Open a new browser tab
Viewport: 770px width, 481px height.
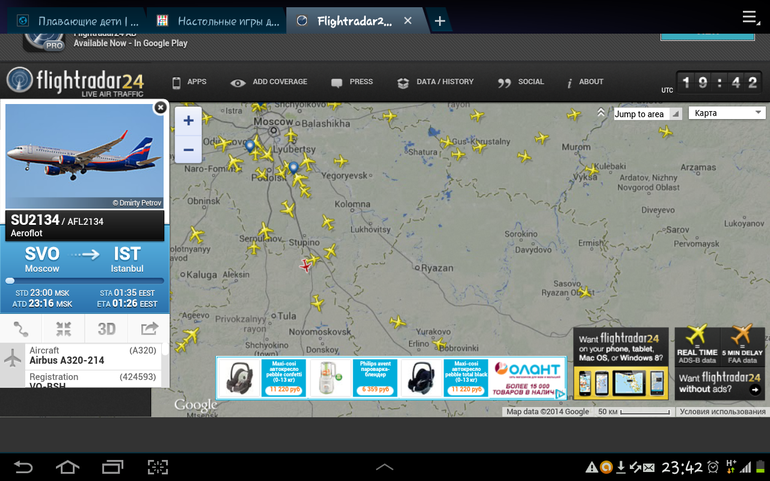pos(440,21)
